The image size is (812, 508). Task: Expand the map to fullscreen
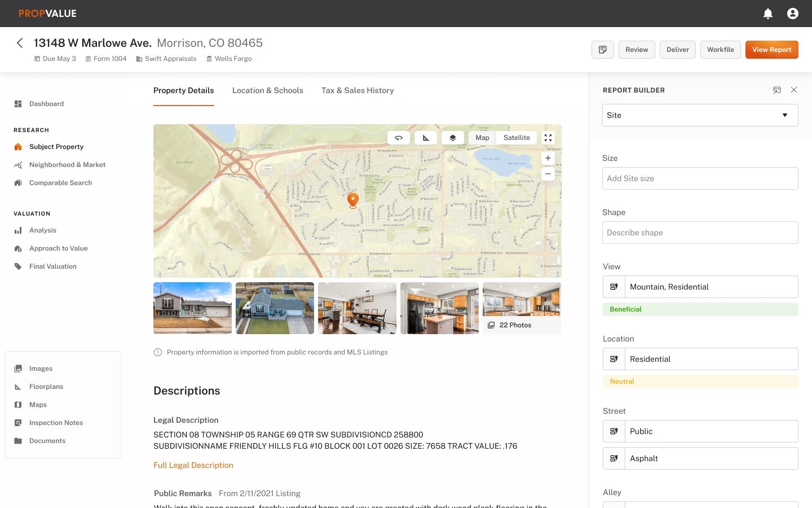pos(548,138)
